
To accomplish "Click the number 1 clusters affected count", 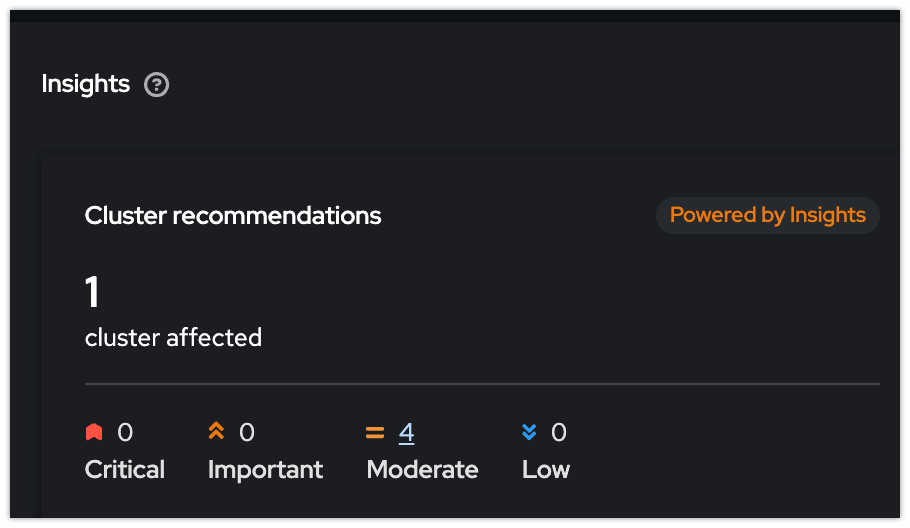I will [x=92, y=293].
